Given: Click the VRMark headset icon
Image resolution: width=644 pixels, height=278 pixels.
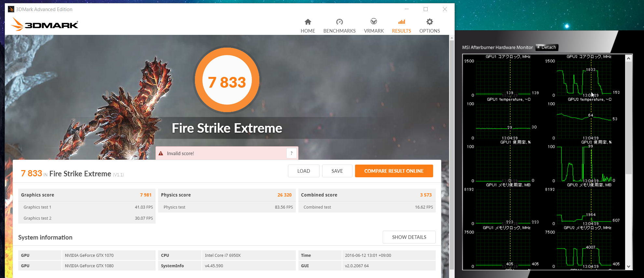Looking at the screenshot, I should tap(374, 22).
